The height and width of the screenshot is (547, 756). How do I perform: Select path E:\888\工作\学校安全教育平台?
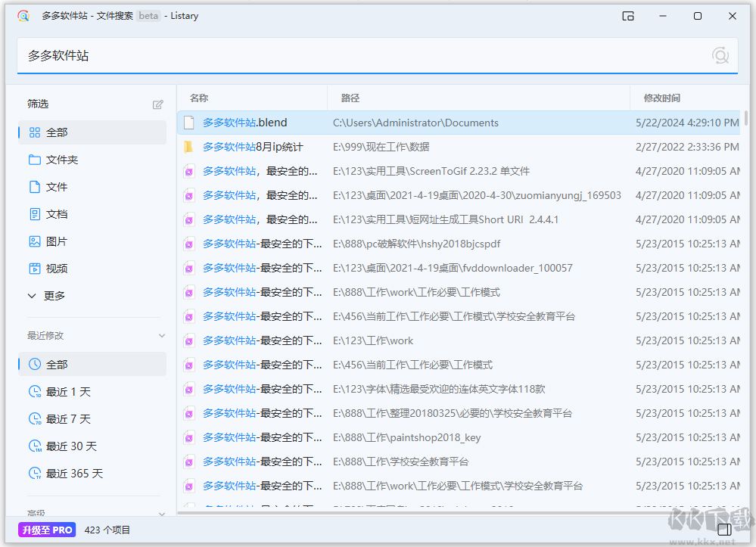[x=400, y=462]
